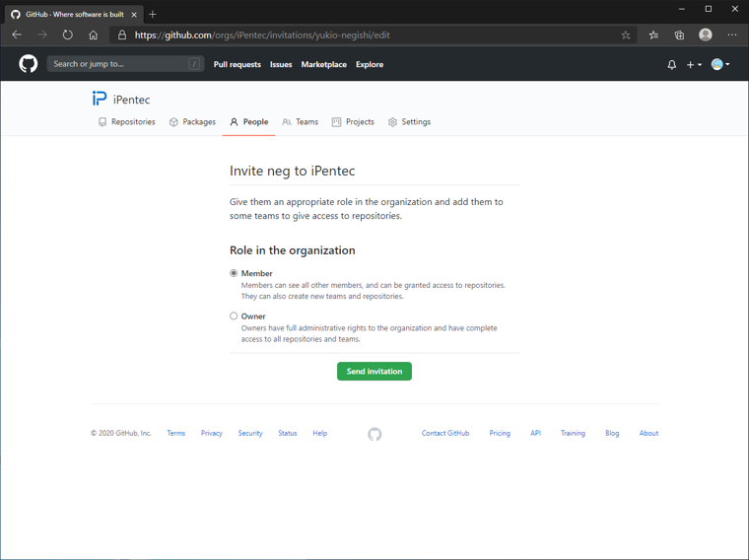
Task: Go to browser home page
Action: 94,35
